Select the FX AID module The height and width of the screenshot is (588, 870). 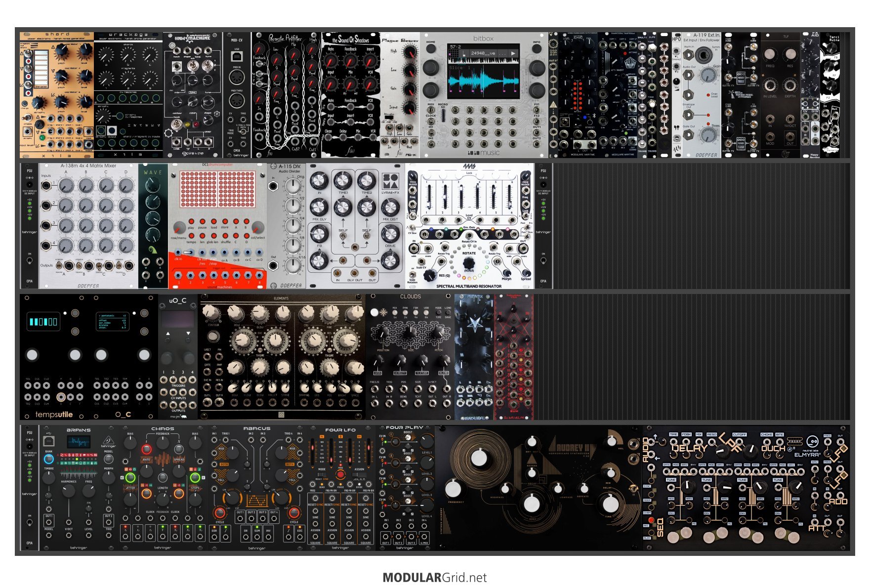[x=810, y=95]
